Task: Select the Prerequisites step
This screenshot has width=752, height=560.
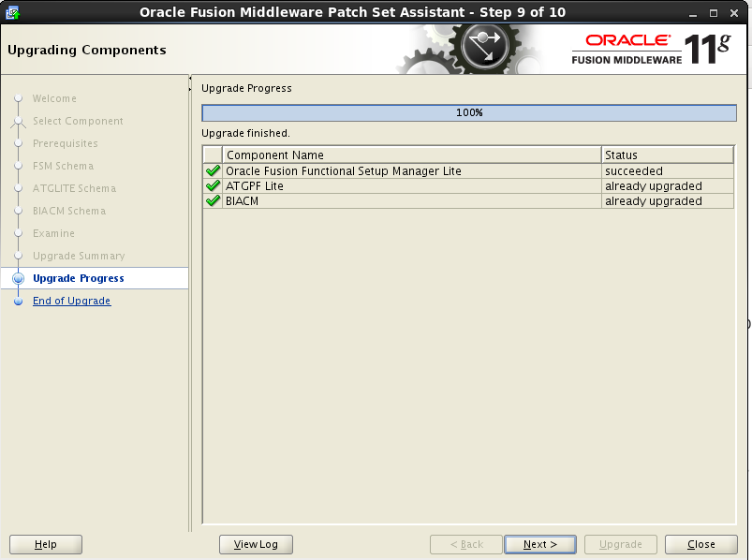Action: coord(66,143)
